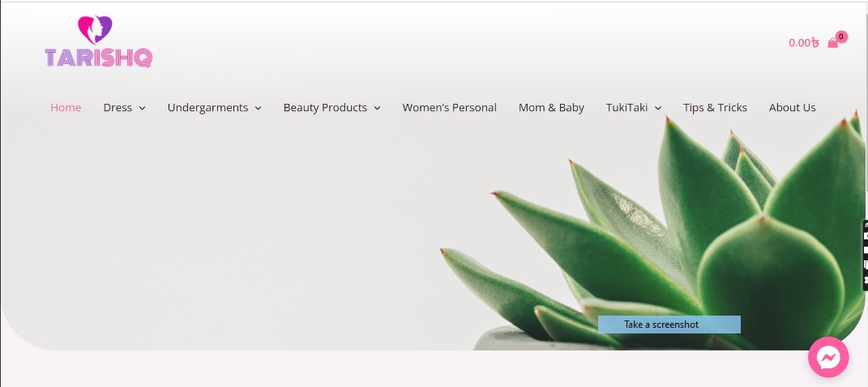Select the Dress menu label
The height and width of the screenshot is (387, 868).
click(x=118, y=108)
